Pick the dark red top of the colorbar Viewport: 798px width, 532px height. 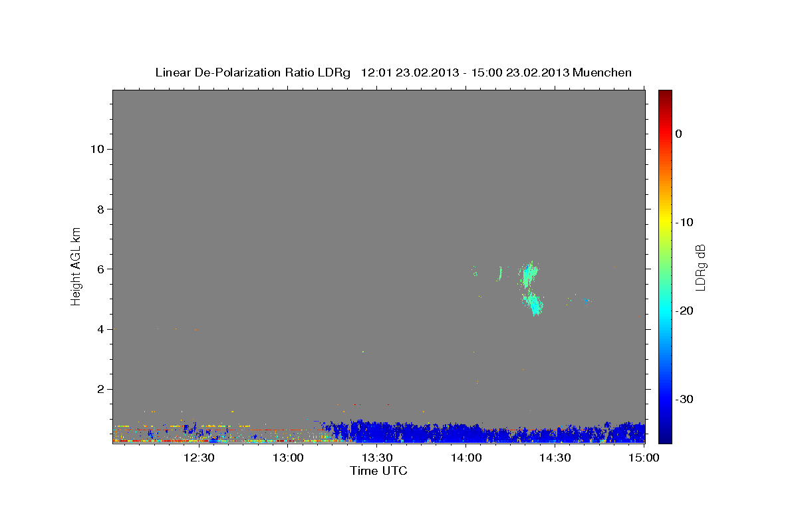click(x=664, y=94)
